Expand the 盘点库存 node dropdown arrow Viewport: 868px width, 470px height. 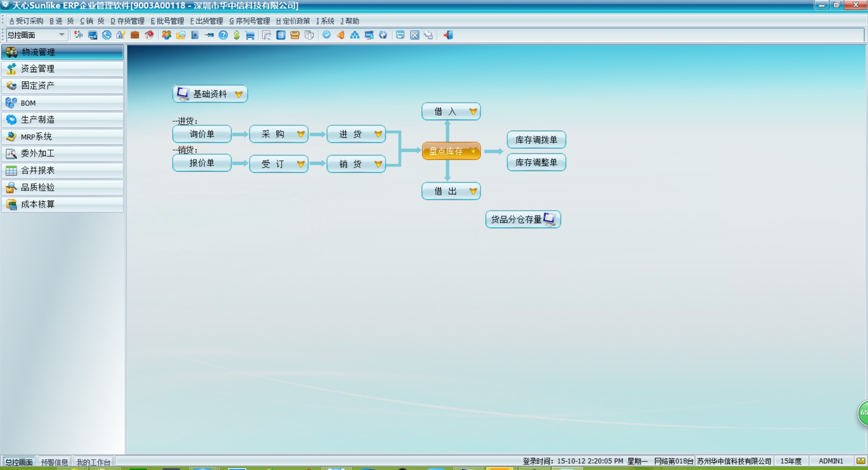[473, 151]
